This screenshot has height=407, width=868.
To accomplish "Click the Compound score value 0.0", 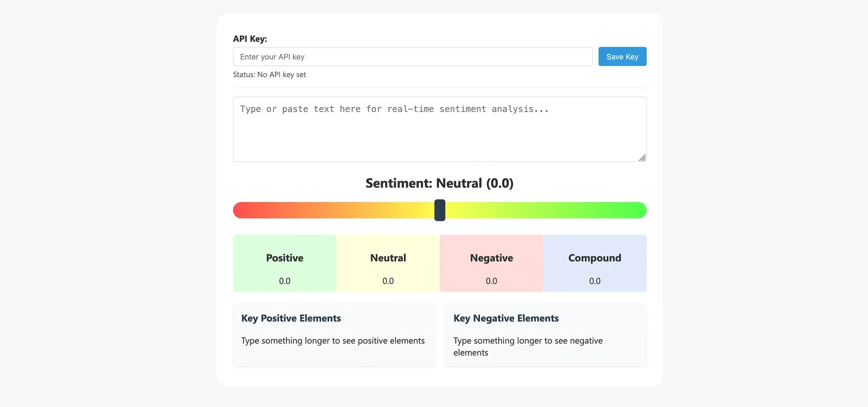I will coord(594,281).
